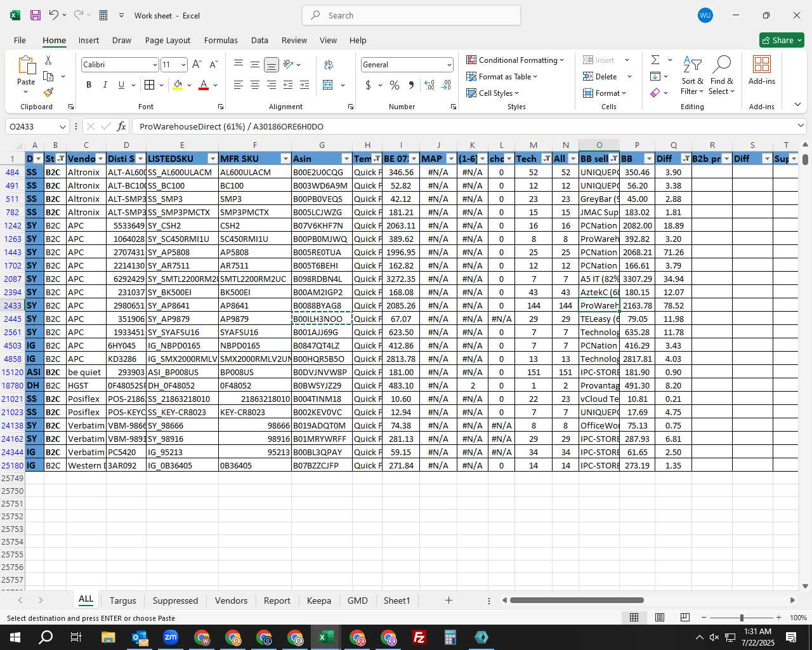
Task: Switch to Page Break Preview view icon
Action: coord(685,618)
